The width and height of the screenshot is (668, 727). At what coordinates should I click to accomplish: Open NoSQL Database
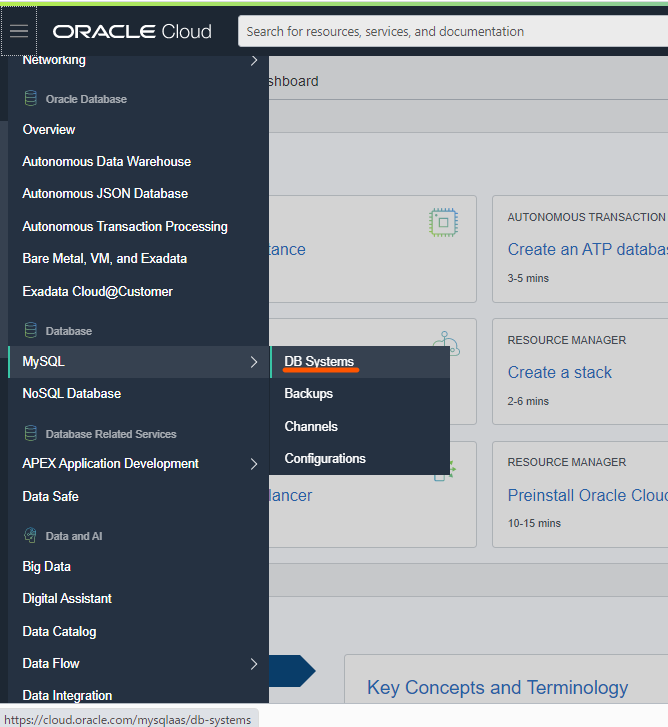click(72, 394)
